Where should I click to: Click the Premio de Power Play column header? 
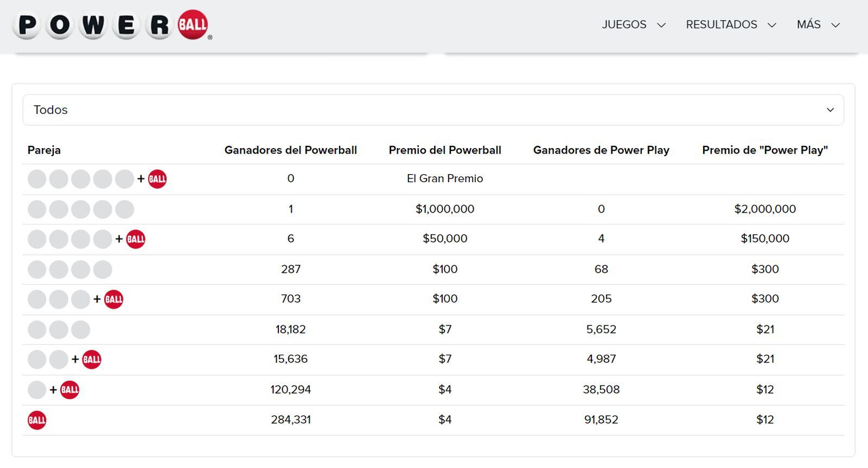[765, 150]
